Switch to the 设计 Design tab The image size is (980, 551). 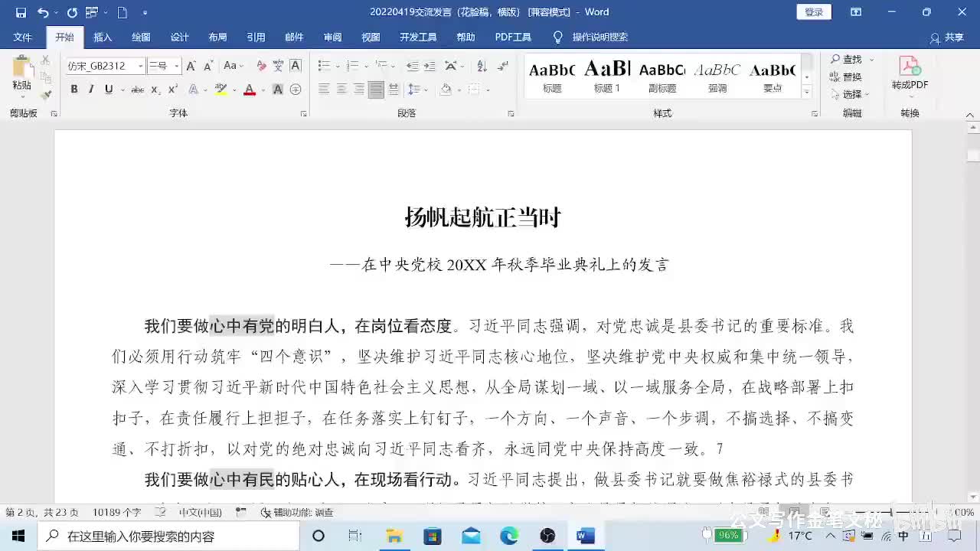[179, 37]
